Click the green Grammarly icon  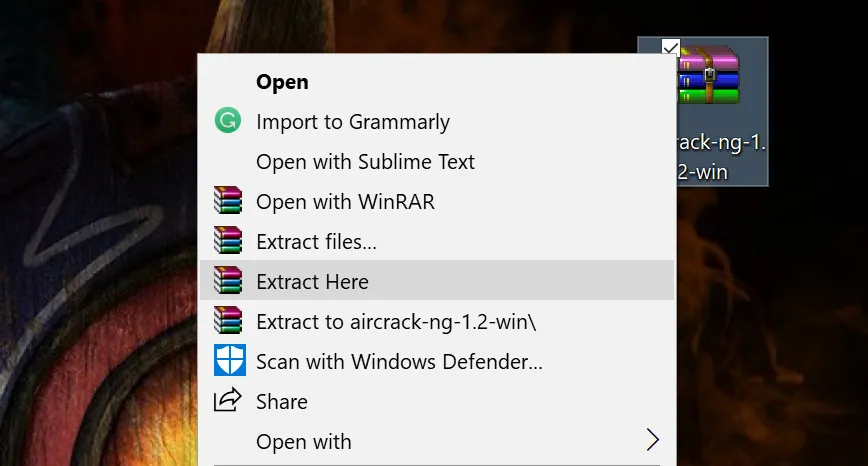point(228,120)
